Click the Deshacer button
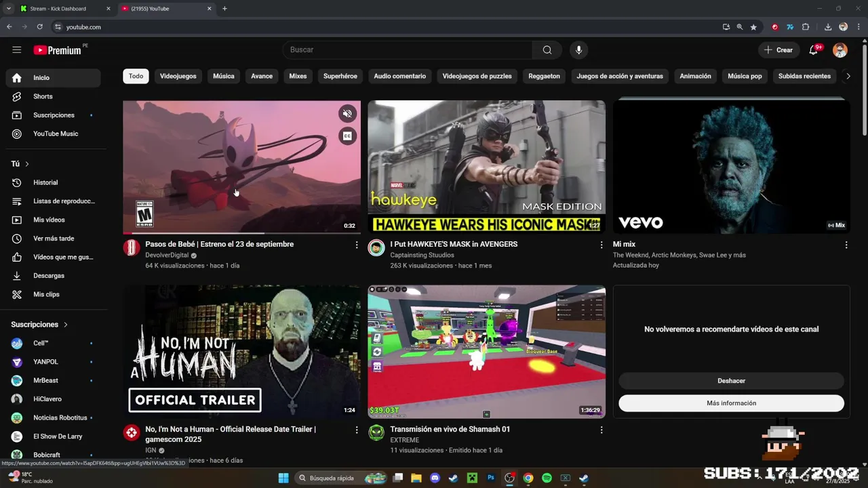Image resolution: width=868 pixels, height=488 pixels. click(x=731, y=381)
